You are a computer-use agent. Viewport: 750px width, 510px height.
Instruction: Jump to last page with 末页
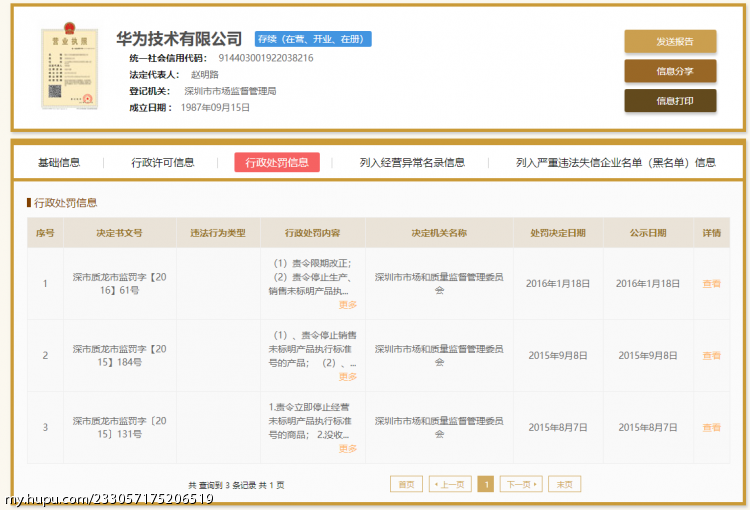[564, 484]
